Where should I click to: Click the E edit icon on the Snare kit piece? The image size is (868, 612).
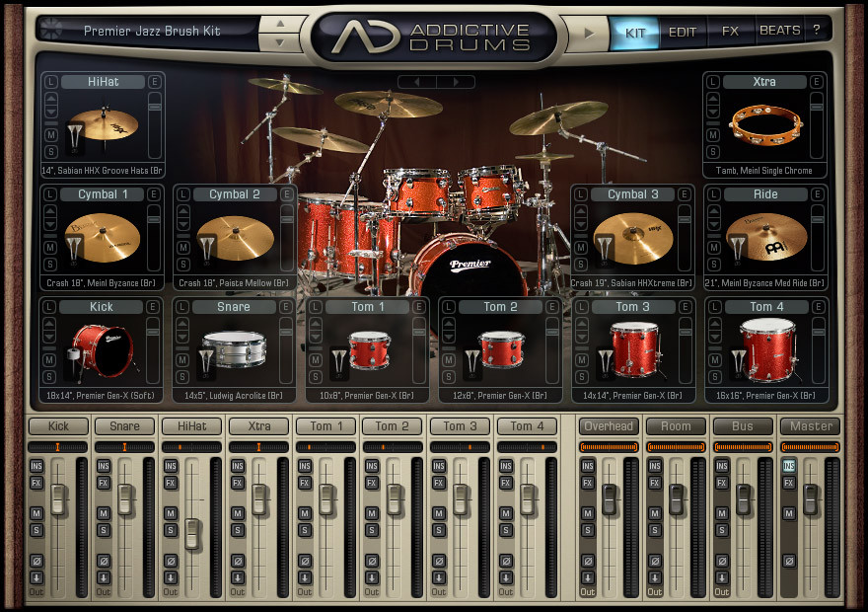click(285, 307)
